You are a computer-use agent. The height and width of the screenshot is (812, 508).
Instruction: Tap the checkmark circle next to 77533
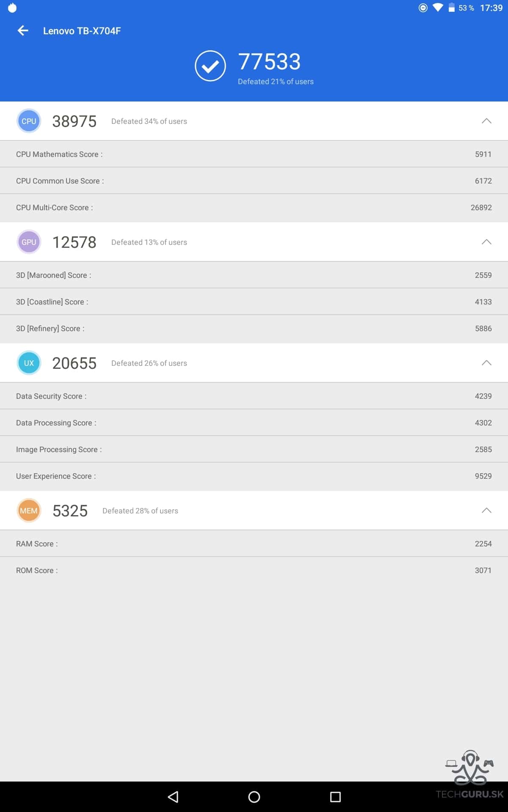(210, 66)
